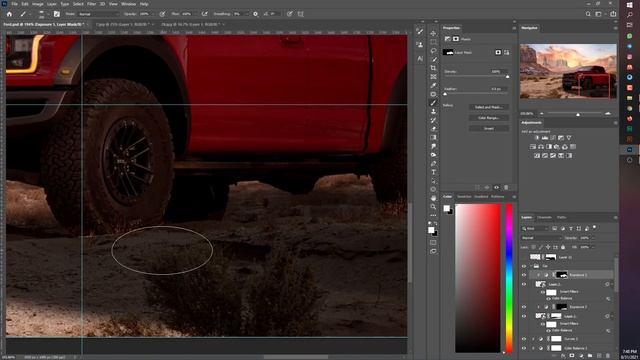Select the History Brush tool
Viewport: 640px width, 360px height.
[x=433, y=120]
